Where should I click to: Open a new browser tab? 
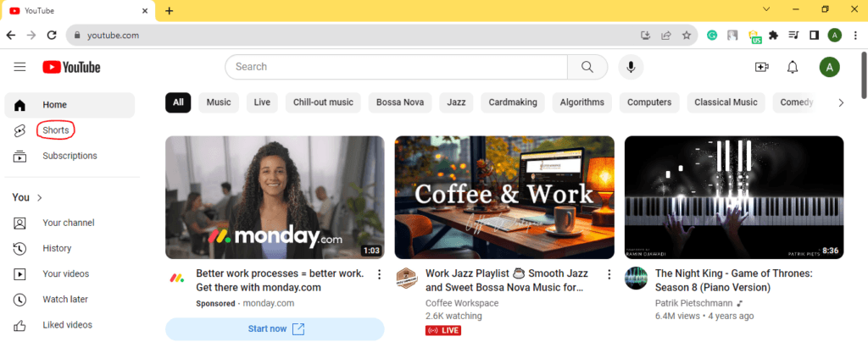pos(170,10)
